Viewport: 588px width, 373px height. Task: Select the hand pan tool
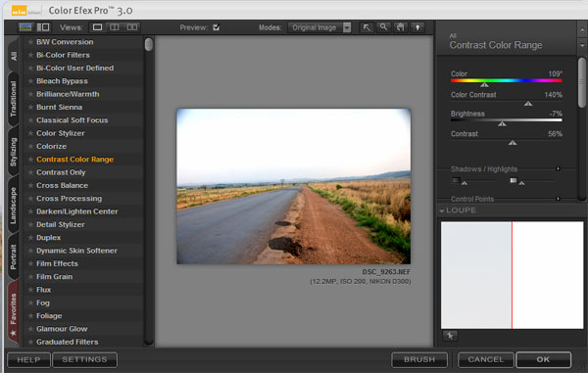click(x=400, y=27)
